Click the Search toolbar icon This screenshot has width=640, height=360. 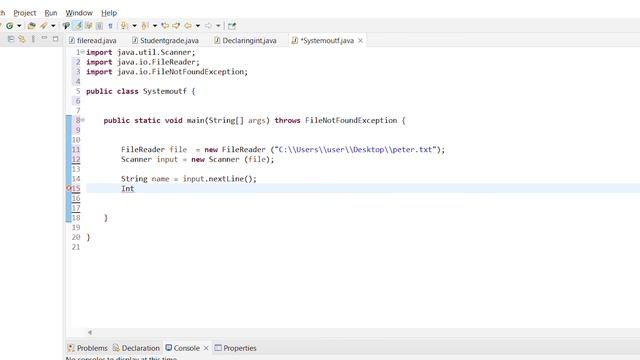click(43, 26)
